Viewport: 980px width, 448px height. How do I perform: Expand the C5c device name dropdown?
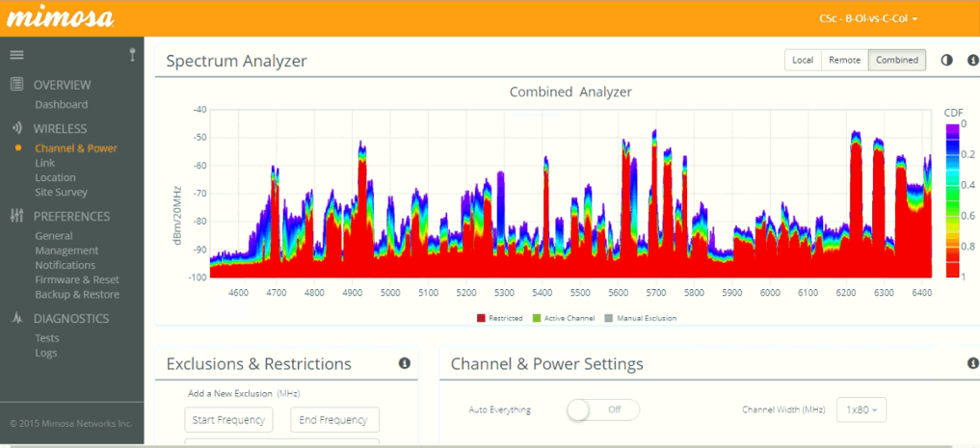(x=868, y=18)
